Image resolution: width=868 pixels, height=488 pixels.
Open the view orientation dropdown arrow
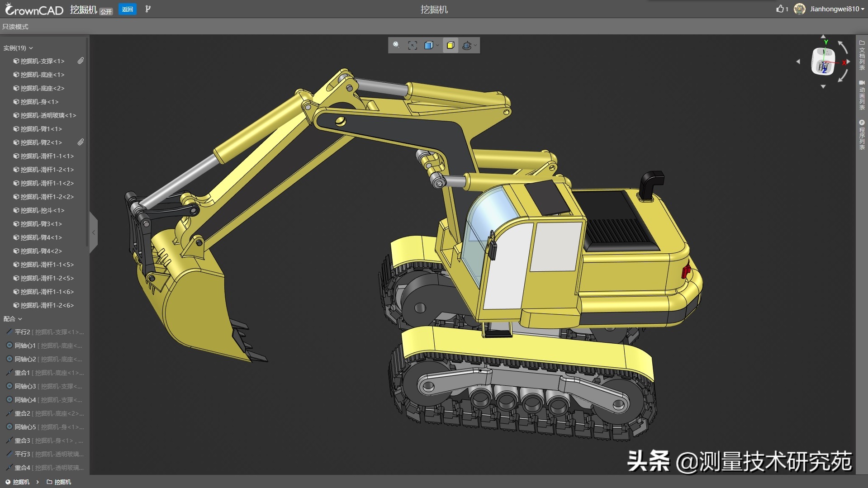point(475,45)
